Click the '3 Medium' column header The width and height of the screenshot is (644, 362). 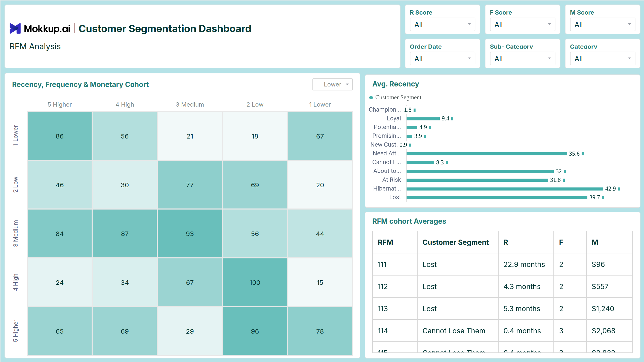click(190, 105)
